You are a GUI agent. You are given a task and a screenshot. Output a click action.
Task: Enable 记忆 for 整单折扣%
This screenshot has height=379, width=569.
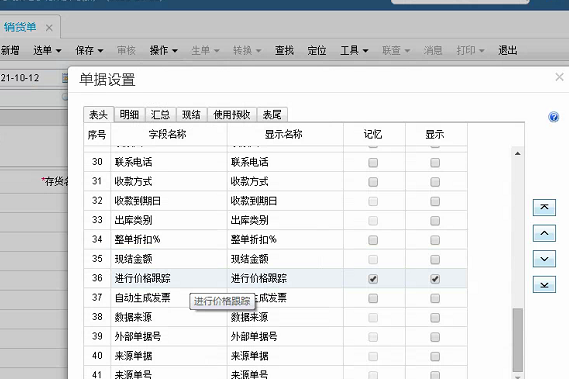tap(373, 240)
